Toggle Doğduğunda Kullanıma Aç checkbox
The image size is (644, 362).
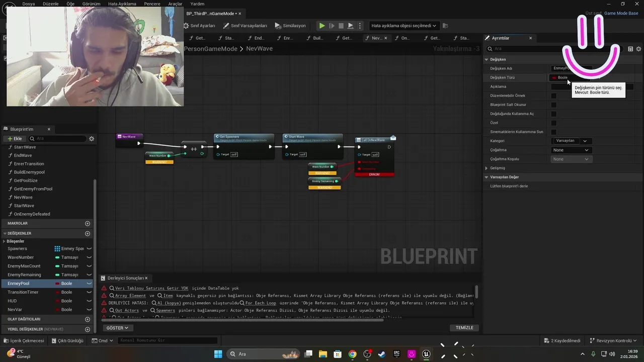tap(553, 114)
